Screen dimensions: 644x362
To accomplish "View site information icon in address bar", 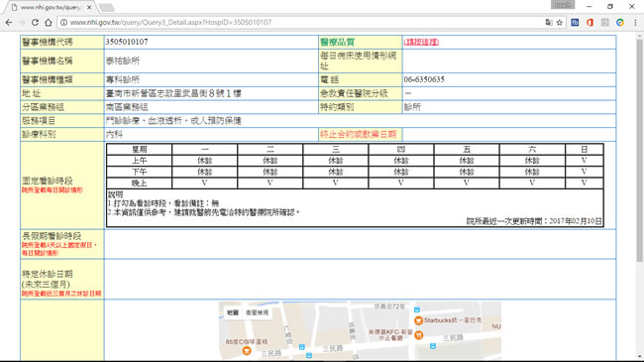I will [63, 22].
